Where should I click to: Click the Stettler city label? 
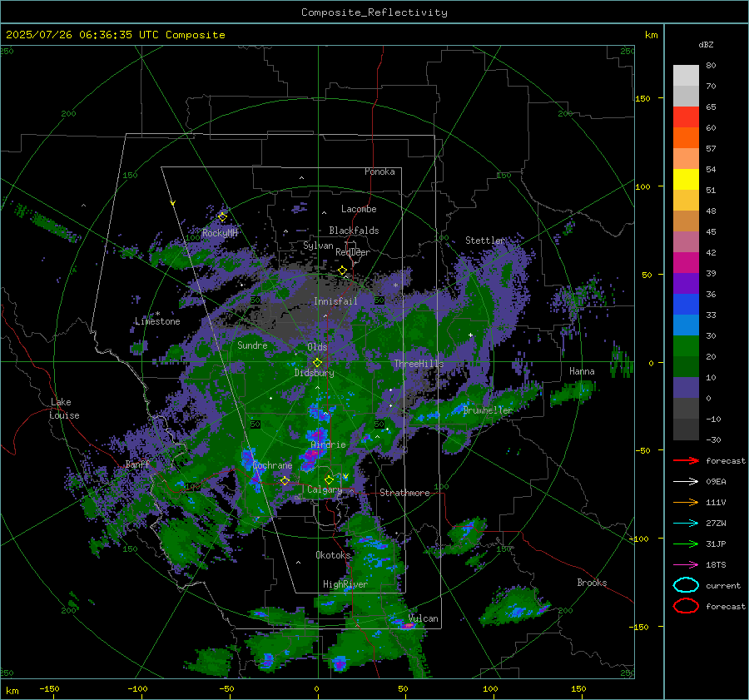click(485, 241)
